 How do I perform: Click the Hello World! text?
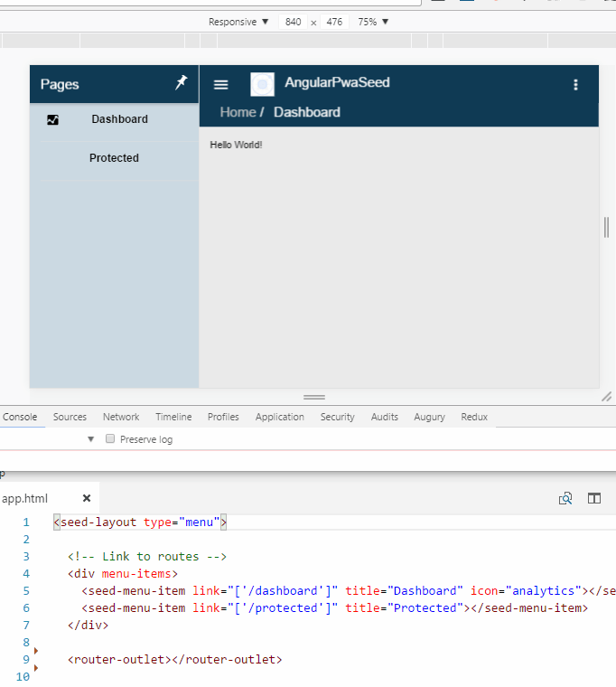coord(236,145)
